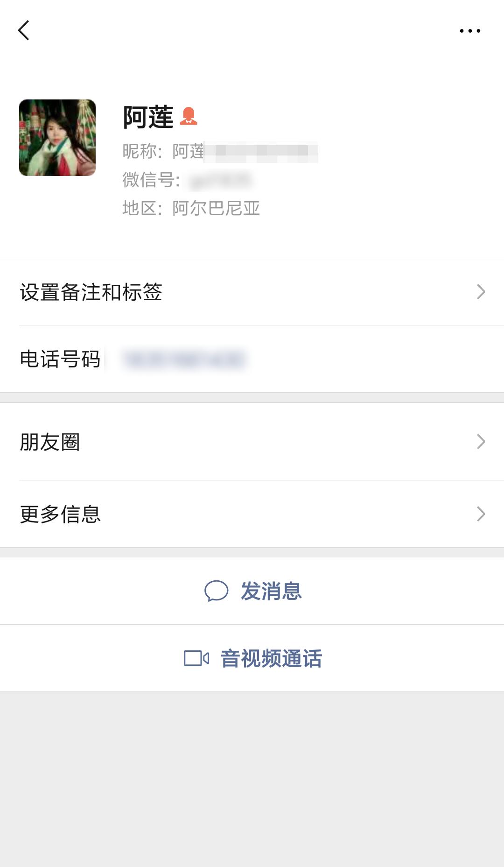This screenshot has height=867, width=504.
Task: Tap the 微信号 ID line
Action: coord(187,180)
